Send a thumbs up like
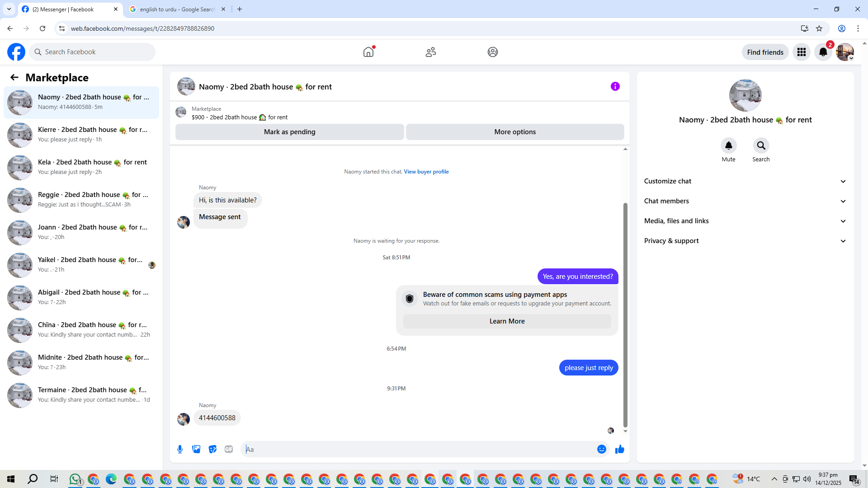Screen dimensions: 868x488 619,449
